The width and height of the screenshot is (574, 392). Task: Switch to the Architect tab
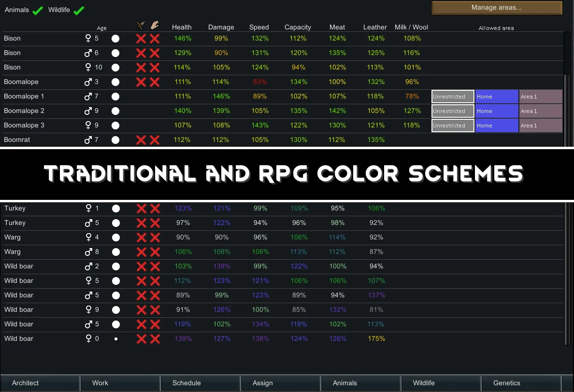[26, 383]
